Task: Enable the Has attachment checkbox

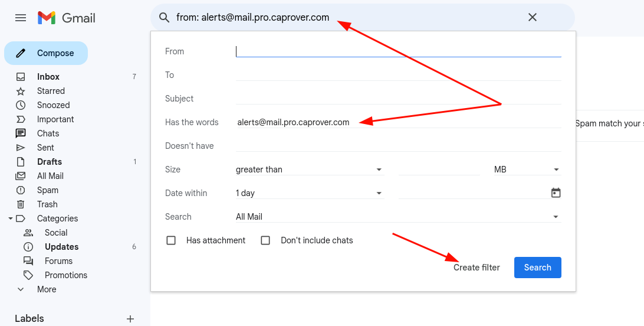Action: [171, 240]
